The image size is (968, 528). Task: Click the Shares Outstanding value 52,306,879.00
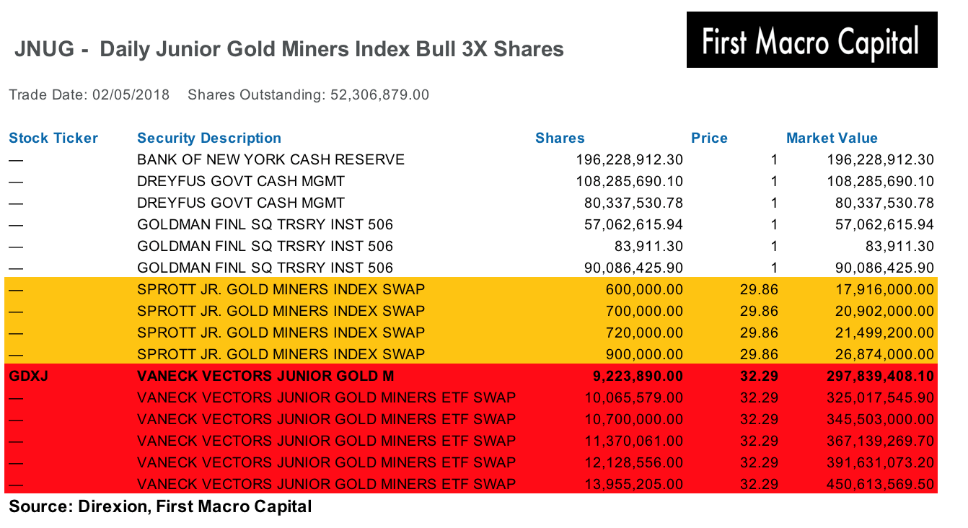click(x=380, y=94)
